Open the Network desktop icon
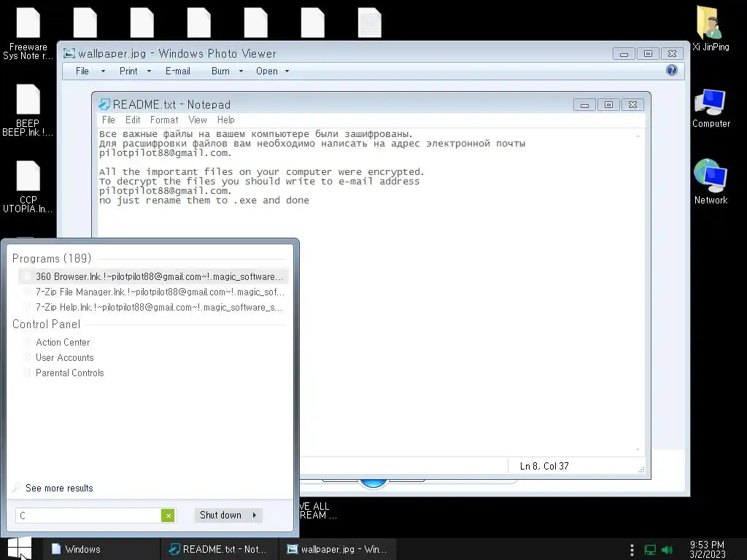This screenshot has width=747, height=560. coord(711,182)
